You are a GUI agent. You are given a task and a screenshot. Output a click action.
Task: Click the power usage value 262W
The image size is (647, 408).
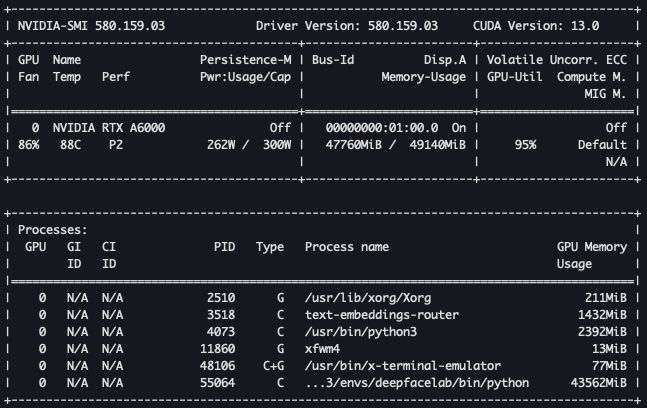coord(221,145)
